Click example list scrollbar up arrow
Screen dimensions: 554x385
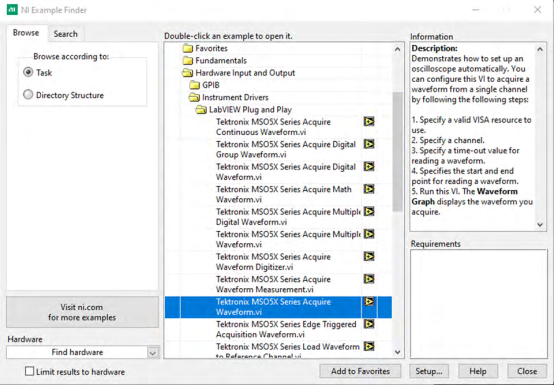397,49
